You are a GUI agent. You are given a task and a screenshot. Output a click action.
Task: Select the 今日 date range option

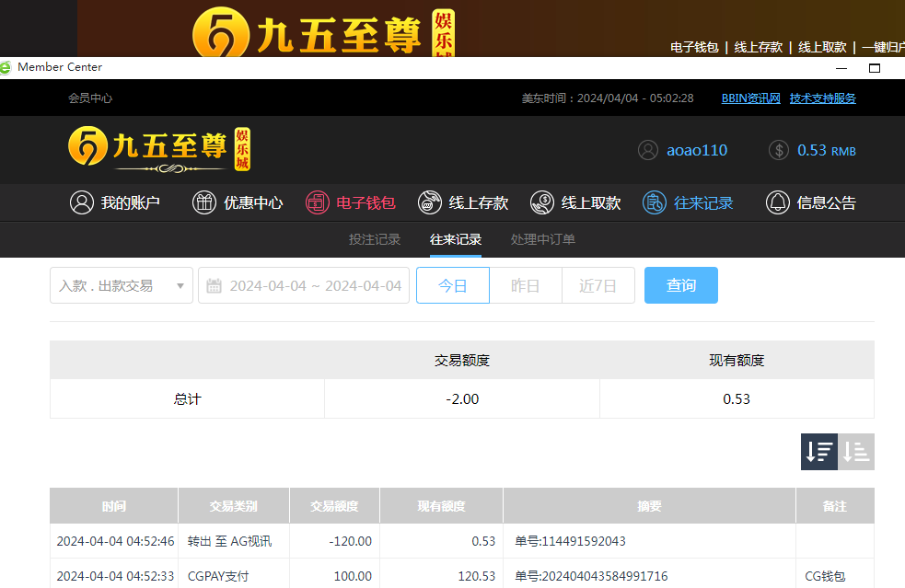point(452,285)
